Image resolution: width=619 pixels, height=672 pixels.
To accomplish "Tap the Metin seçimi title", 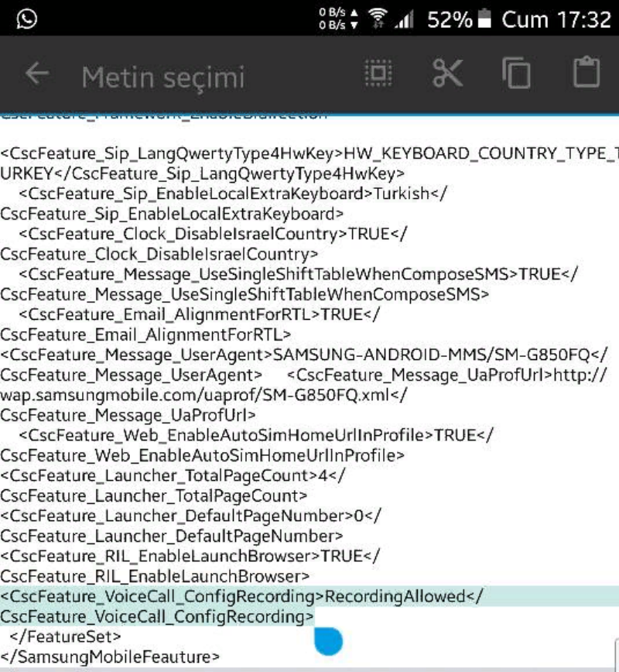I will [x=163, y=77].
